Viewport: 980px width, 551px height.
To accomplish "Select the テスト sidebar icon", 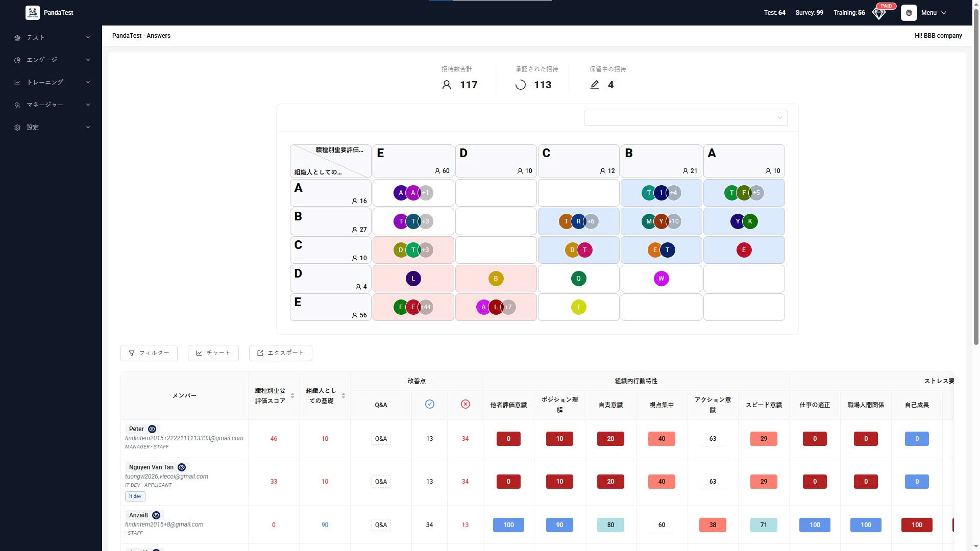I will (17, 37).
